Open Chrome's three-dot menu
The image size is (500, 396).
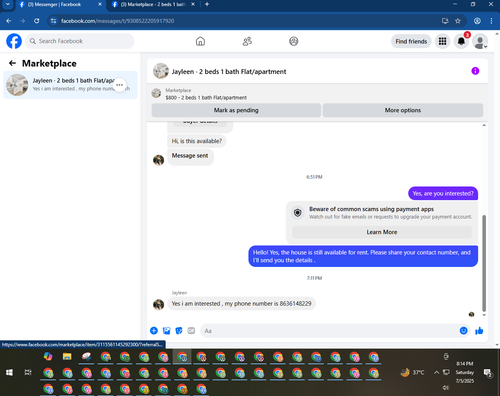pyautogui.click(x=491, y=21)
